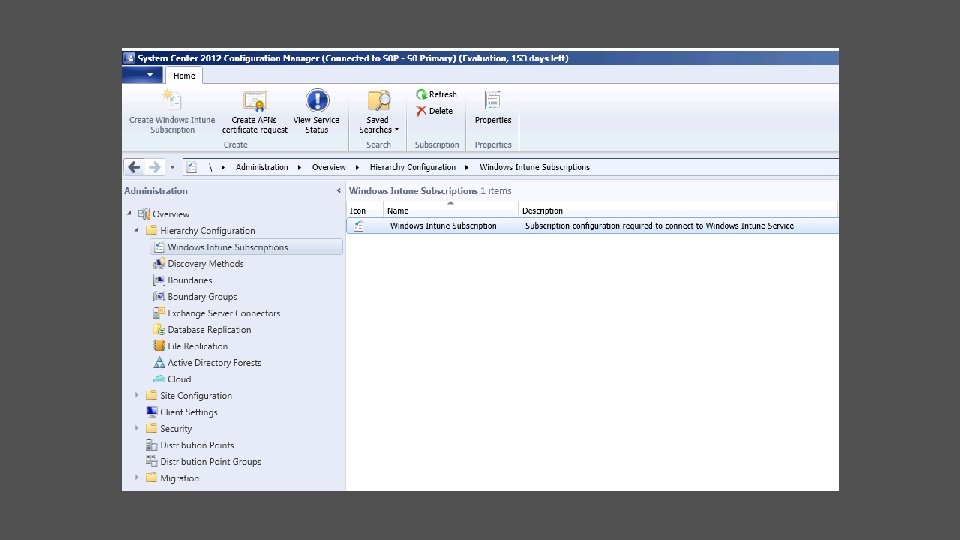
Task: Click Overview in breadcrumb path
Action: [329, 167]
